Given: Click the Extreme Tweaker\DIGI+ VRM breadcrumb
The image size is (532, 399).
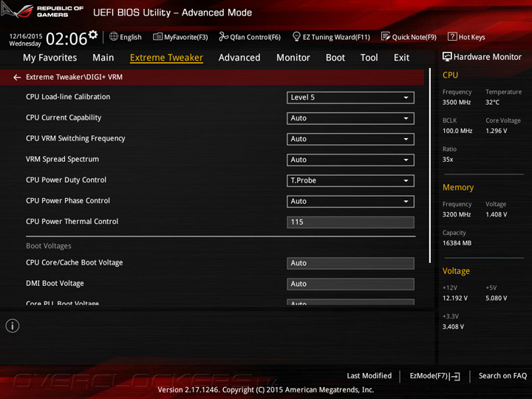Looking at the screenshot, I should pyautogui.click(x=75, y=78).
